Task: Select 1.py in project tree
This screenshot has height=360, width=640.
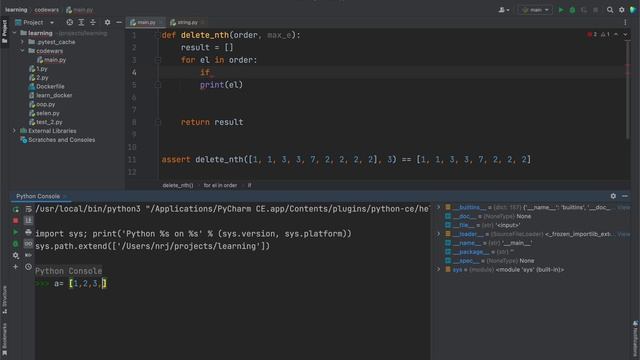Action: [39, 69]
